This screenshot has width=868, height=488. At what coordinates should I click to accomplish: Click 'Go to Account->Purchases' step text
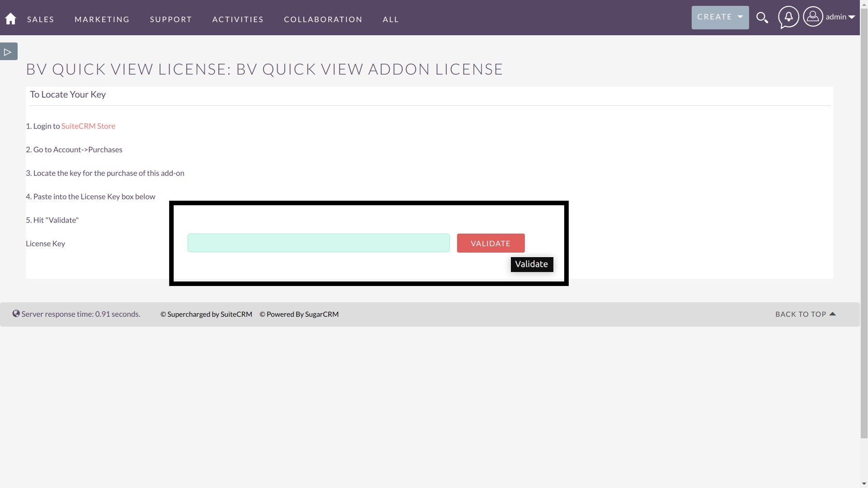coord(78,150)
